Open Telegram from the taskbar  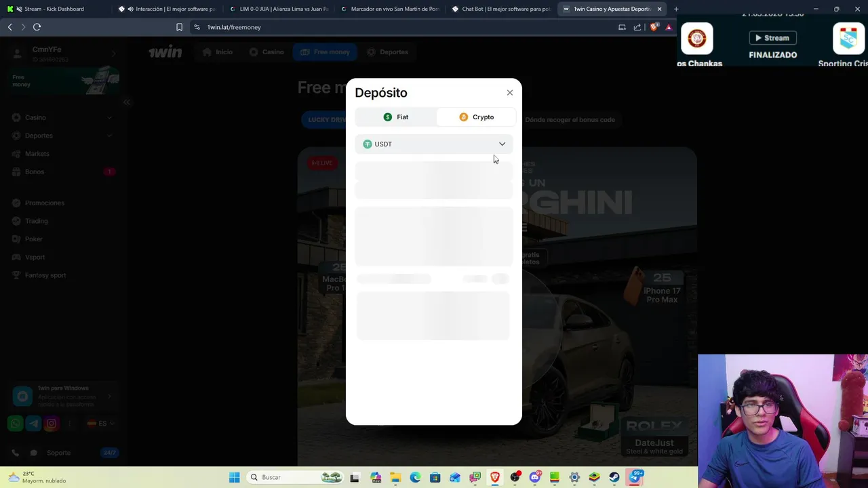[635, 477]
